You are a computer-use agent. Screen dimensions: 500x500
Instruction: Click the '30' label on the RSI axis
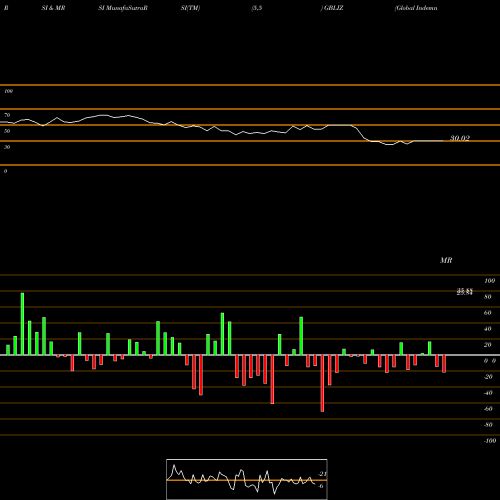(7, 147)
